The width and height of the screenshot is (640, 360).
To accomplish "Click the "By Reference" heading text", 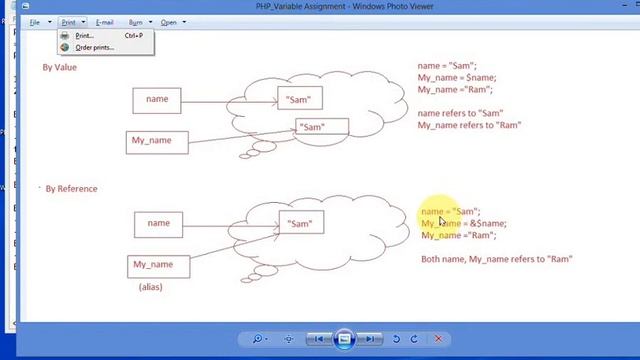I will [71, 189].
